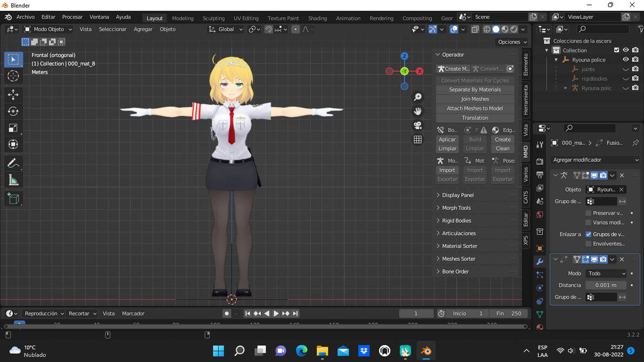Open Agregar modificador dropdown
This screenshot has height=362, width=644.
point(595,160)
